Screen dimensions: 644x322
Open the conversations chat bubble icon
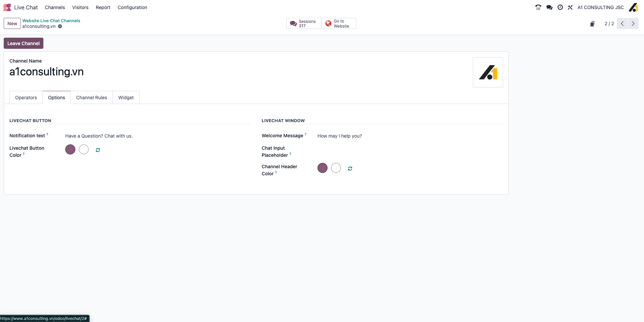coord(549,7)
